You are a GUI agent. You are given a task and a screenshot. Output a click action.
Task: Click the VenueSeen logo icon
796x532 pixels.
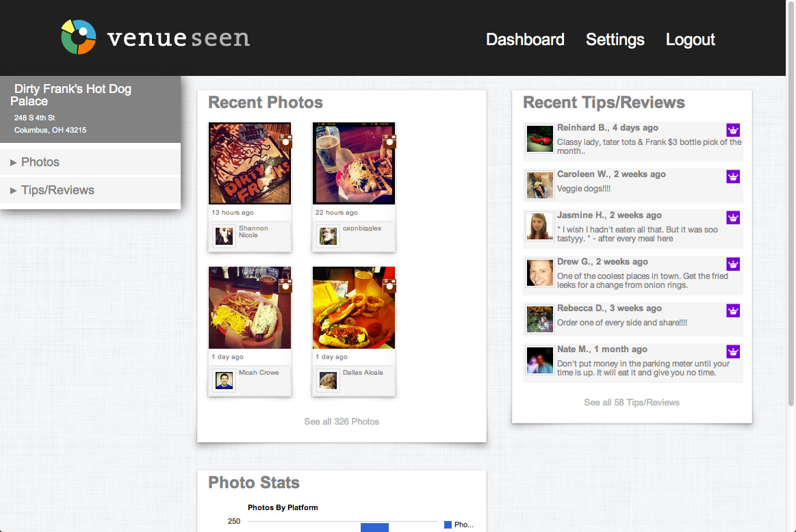pos(78,37)
